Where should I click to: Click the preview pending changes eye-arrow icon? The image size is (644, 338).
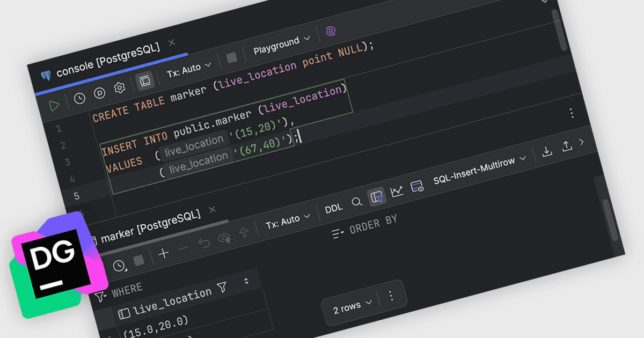tap(224, 238)
